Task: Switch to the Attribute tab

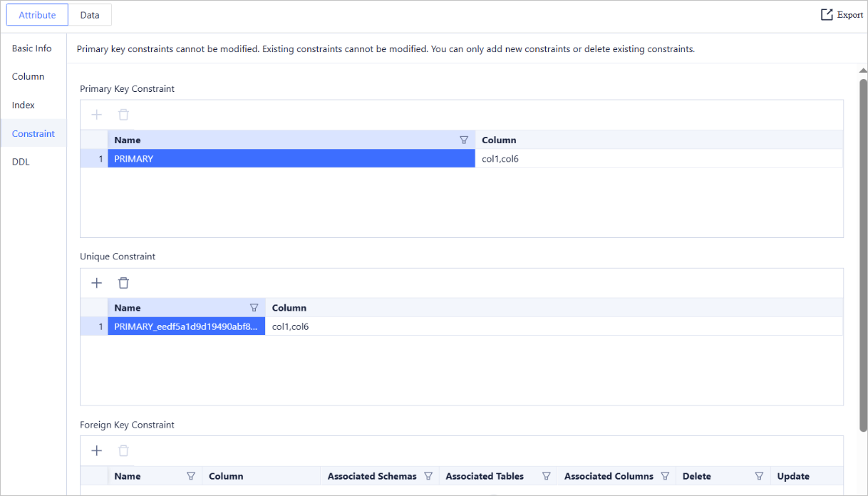Action: click(37, 15)
